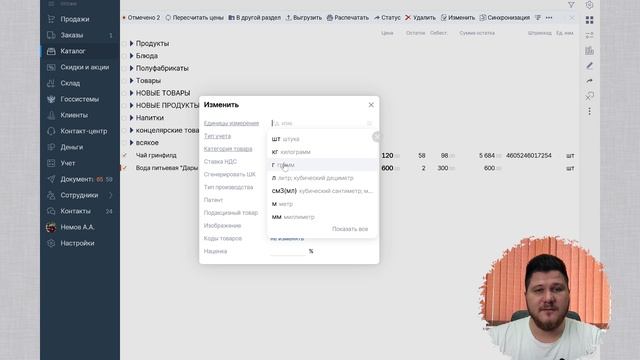Open toolbar more options ellipsis
The image size is (640, 360).
[549, 18]
